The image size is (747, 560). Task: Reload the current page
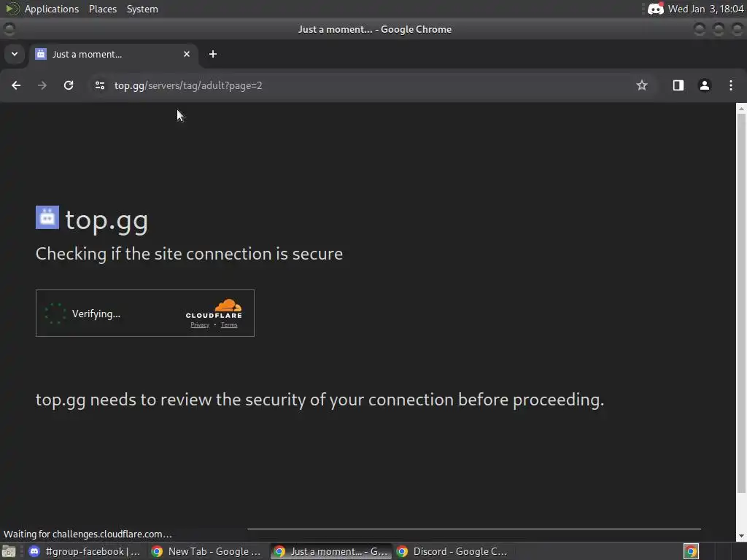coord(69,85)
